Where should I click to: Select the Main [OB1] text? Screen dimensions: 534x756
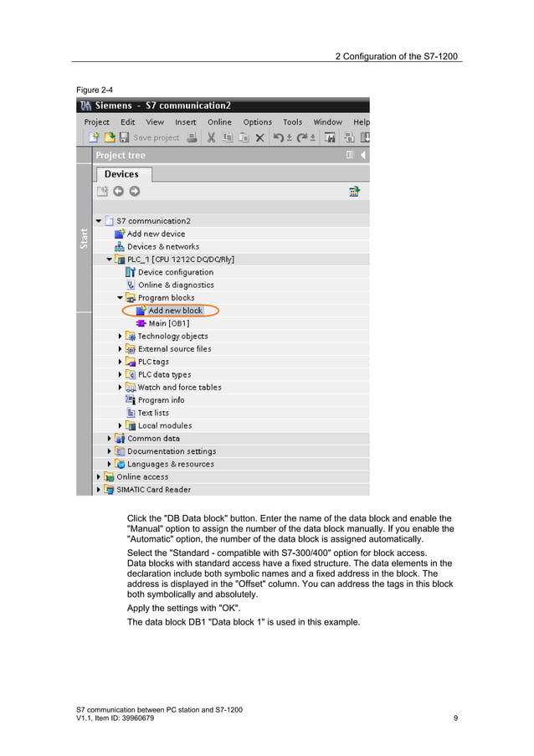point(169,323)
